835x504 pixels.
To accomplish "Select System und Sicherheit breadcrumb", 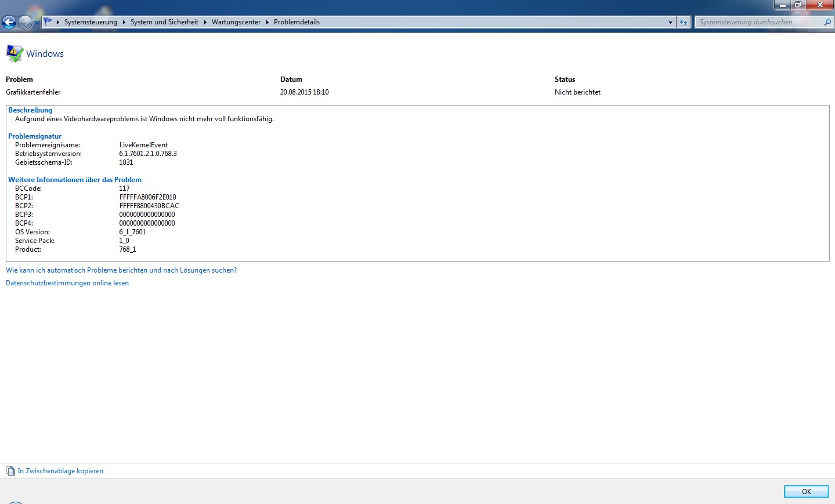I will point(164,22).
